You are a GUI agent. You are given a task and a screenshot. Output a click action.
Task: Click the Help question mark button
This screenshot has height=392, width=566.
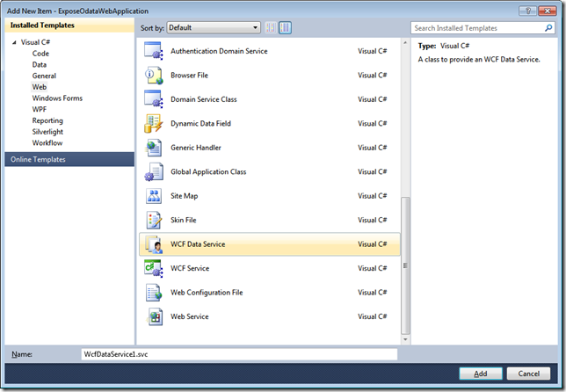click(x=527, y=11)
